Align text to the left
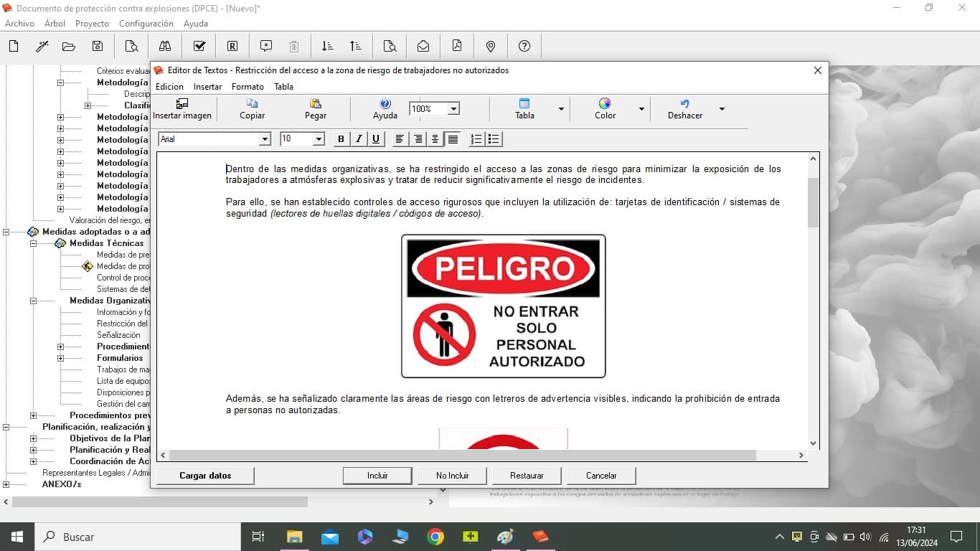This screenshot has height=551, width=980. coord(400,139)
